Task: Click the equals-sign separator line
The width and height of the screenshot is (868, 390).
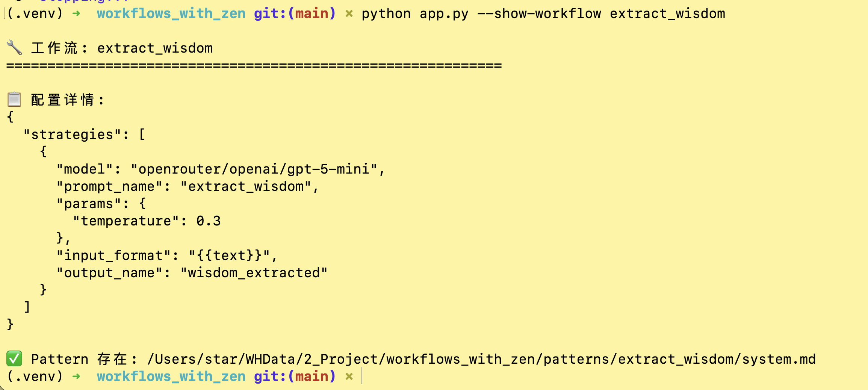Action: pos(254,66)
